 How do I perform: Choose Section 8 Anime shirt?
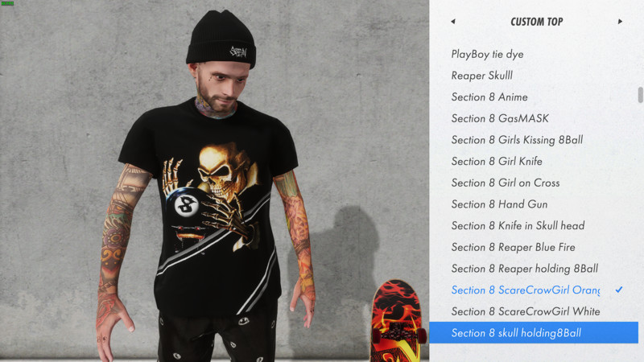489,97
